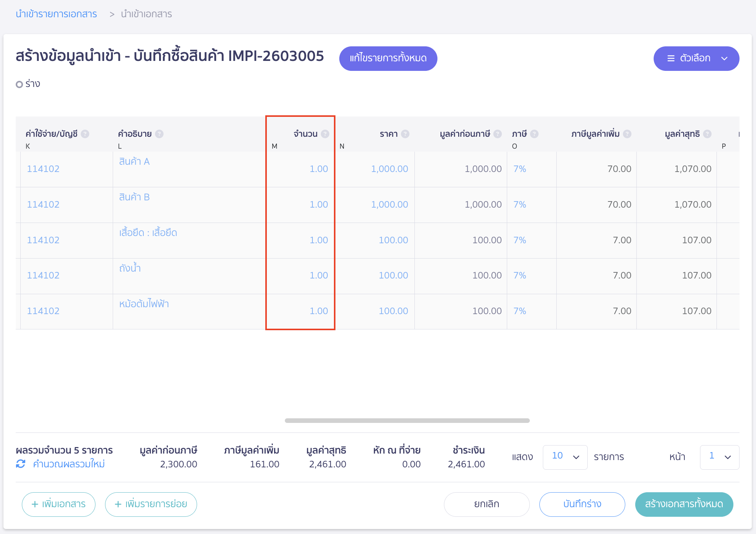
Task: Click the จำนวน column header
Action: pos(306,134)
